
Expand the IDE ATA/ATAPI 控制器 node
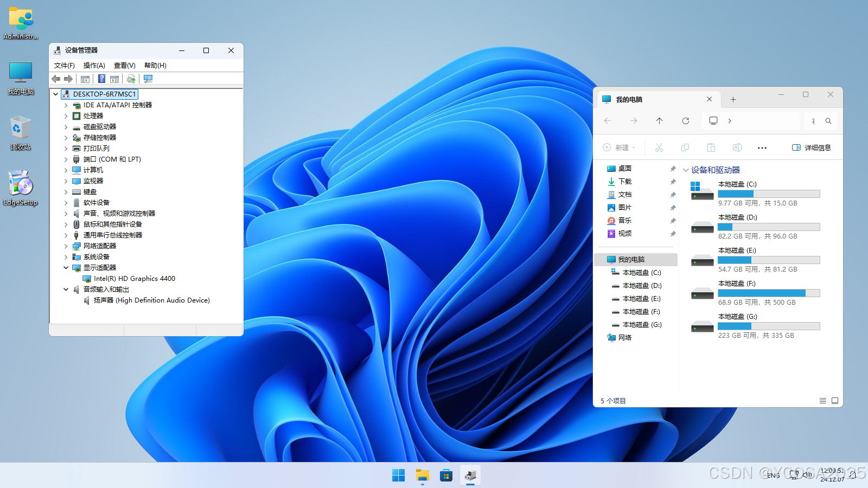pyautogui.click(x=66, y=105)
